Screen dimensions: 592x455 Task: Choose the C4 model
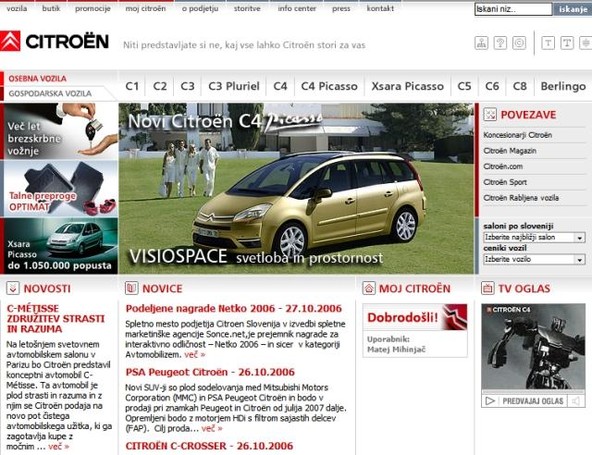click(280, 86)
